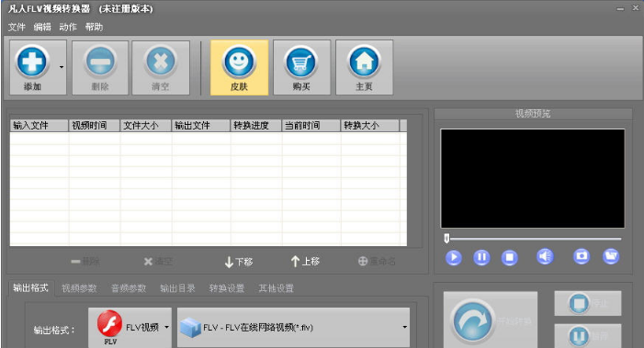Click the 重命名 rename button
Viewport: 644px width, 348px height.
(377, 262)
